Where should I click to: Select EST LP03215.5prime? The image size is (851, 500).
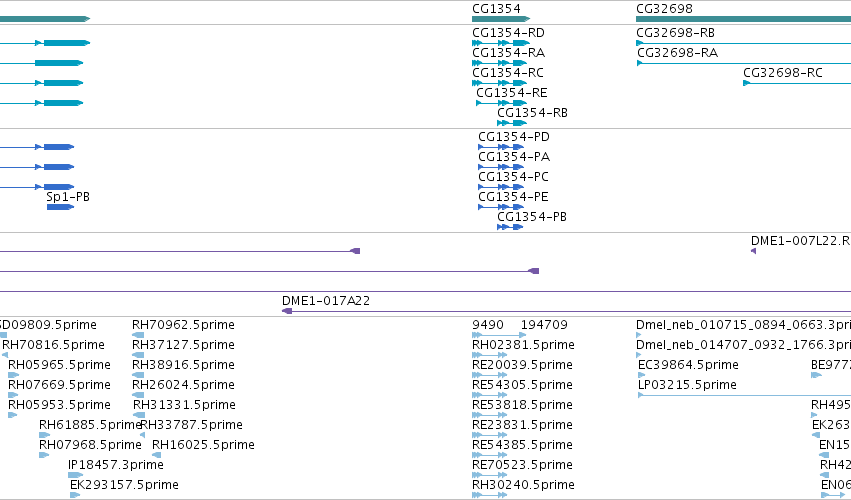click(687, 385)
